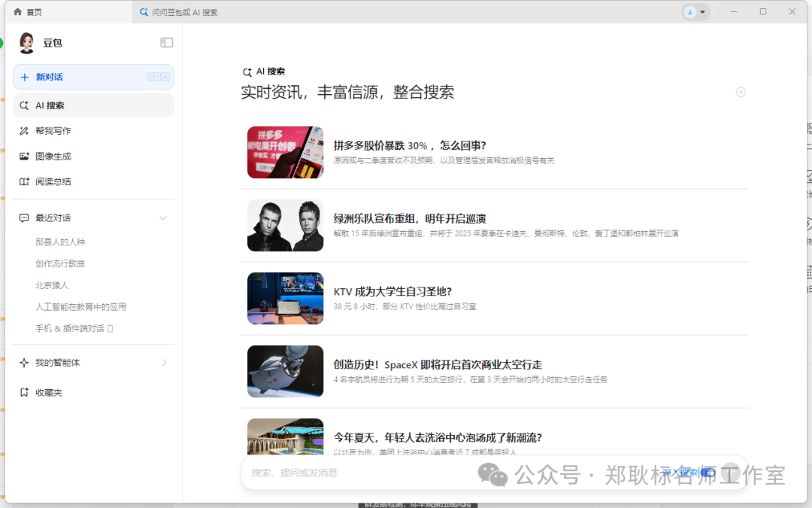Minimize the Doubao window
Image resolution: width=812 pixels, height=508 pixels.
(x=734, y=11)
